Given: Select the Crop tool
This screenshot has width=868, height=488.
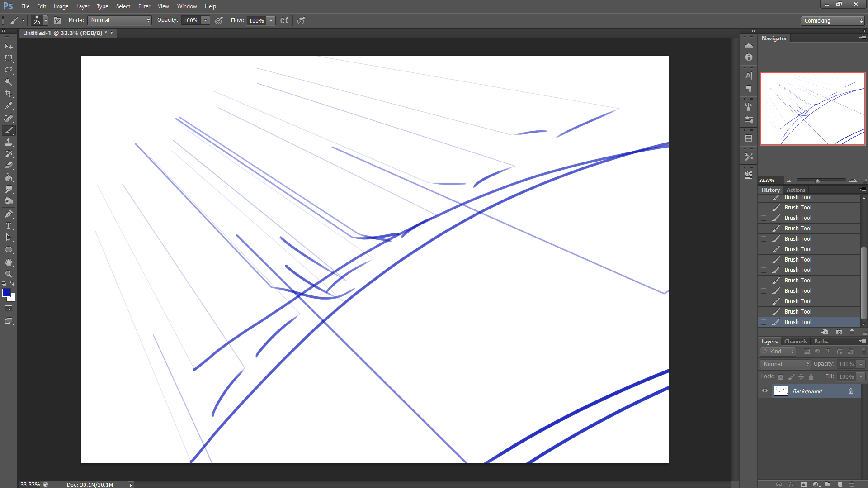Looking at the screenshot, I should 9,94.
